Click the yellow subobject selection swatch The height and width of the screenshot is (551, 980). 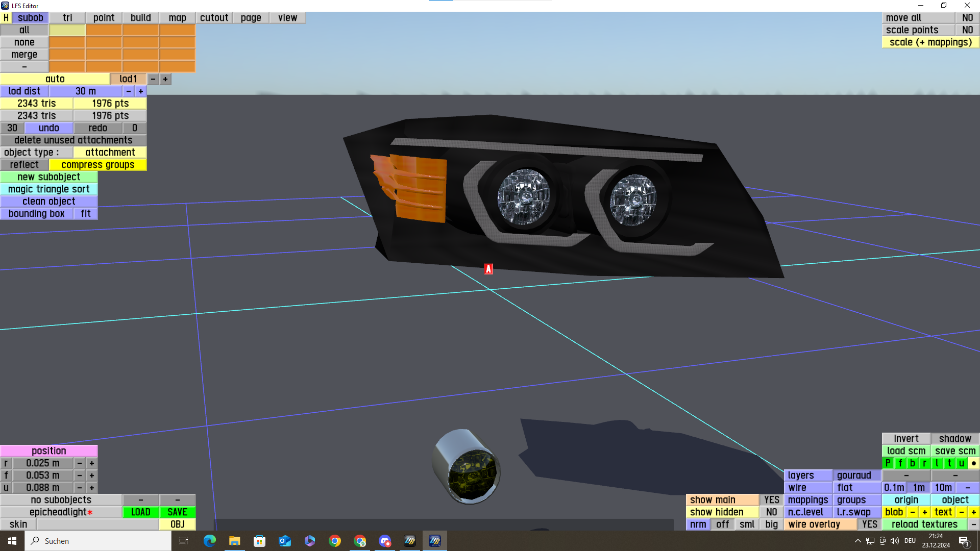pos(67,30)
